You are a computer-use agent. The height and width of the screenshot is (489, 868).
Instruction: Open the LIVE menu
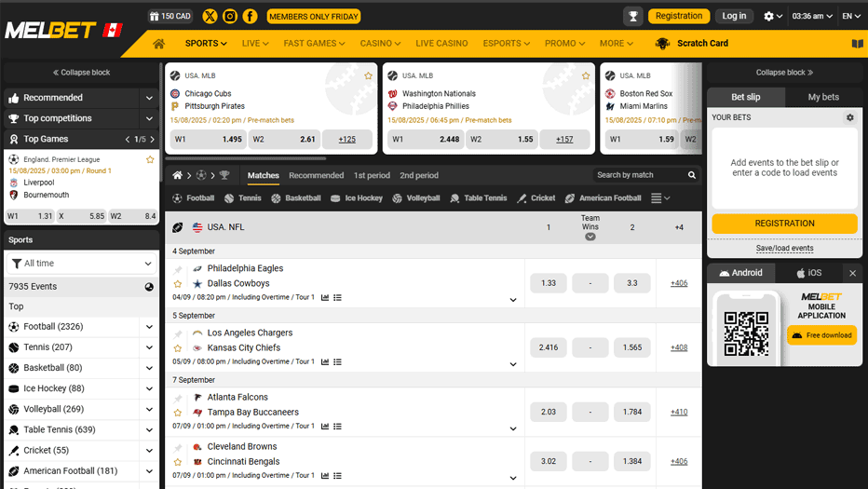coord(255,43)
